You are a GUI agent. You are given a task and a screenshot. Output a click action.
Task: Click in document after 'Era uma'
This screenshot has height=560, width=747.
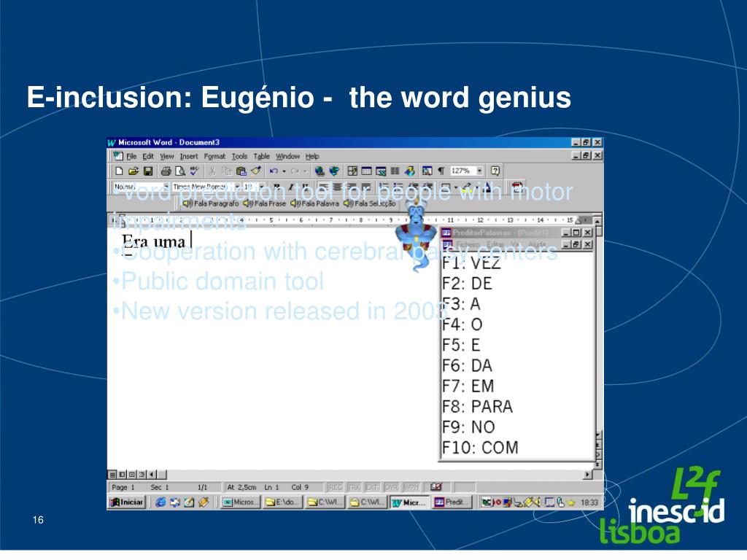coord(192,241)
